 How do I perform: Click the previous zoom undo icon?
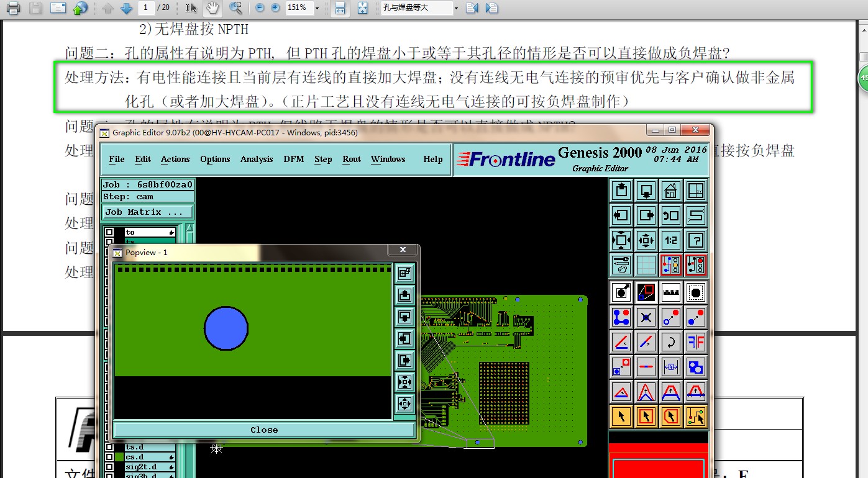[x=671, y=215]
